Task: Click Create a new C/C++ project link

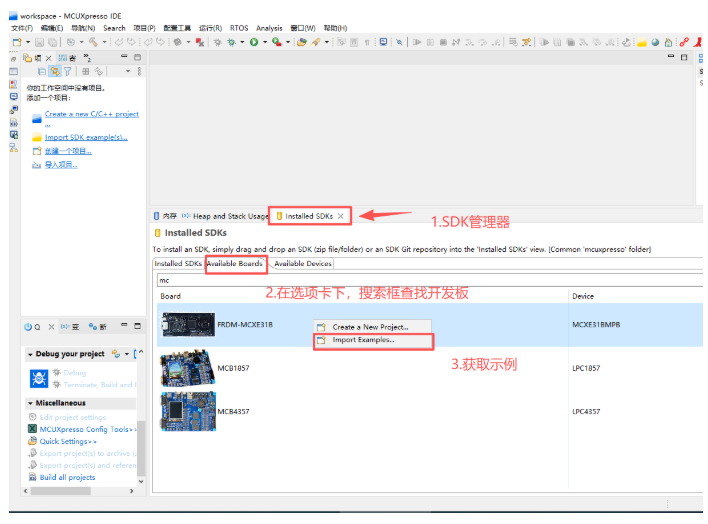Action: click(92, 114)
